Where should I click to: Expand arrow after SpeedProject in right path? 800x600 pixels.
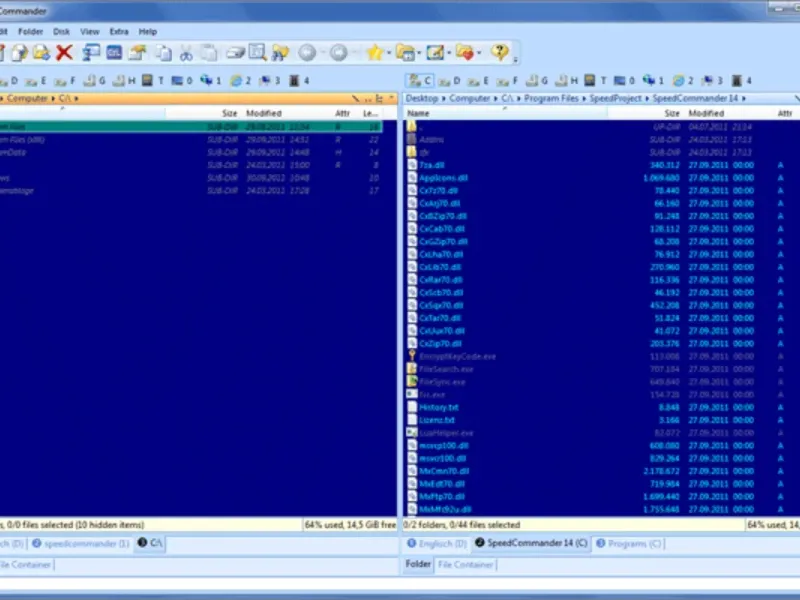point(647,98)
